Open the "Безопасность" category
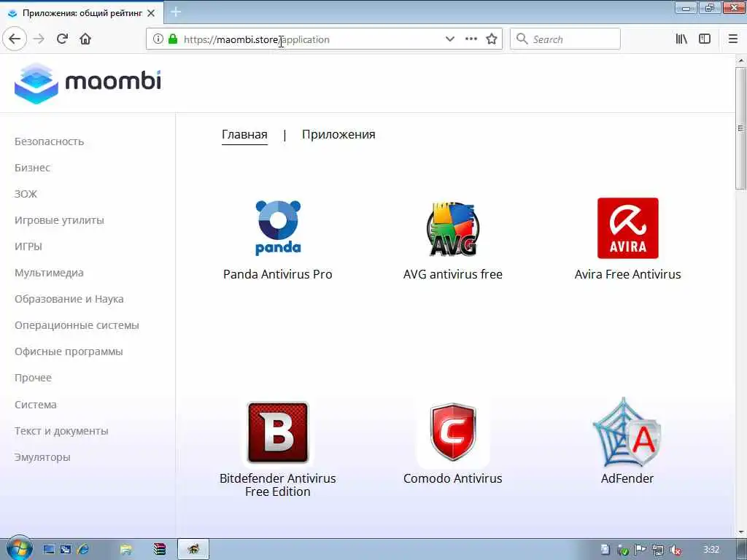 click(x=49, y=141)
